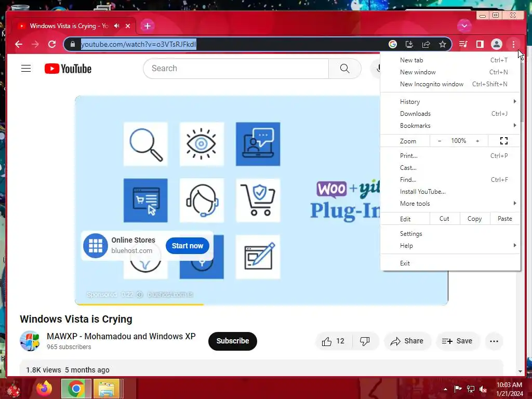
Task: Expand the Help submenu
Action: pyautogui.click(x=450, y=245)
